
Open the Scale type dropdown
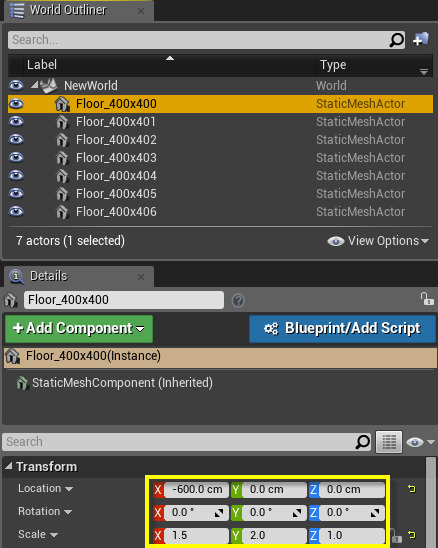[38, 535]
